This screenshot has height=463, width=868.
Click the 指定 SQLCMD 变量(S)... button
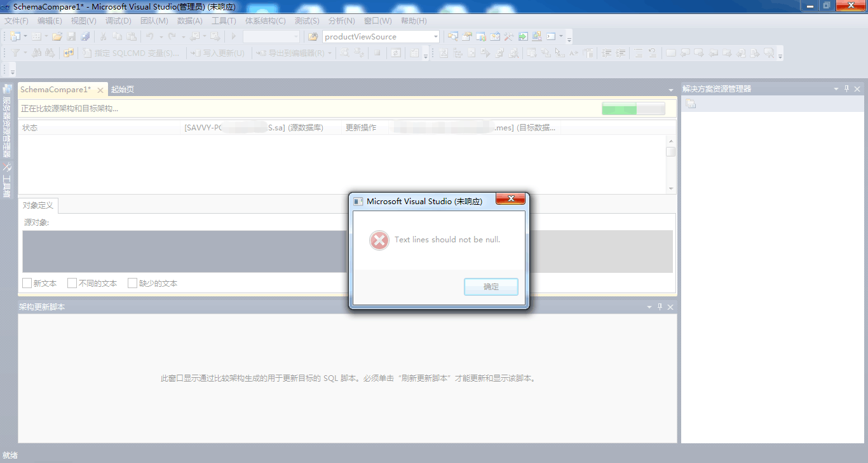coord(131,53)
